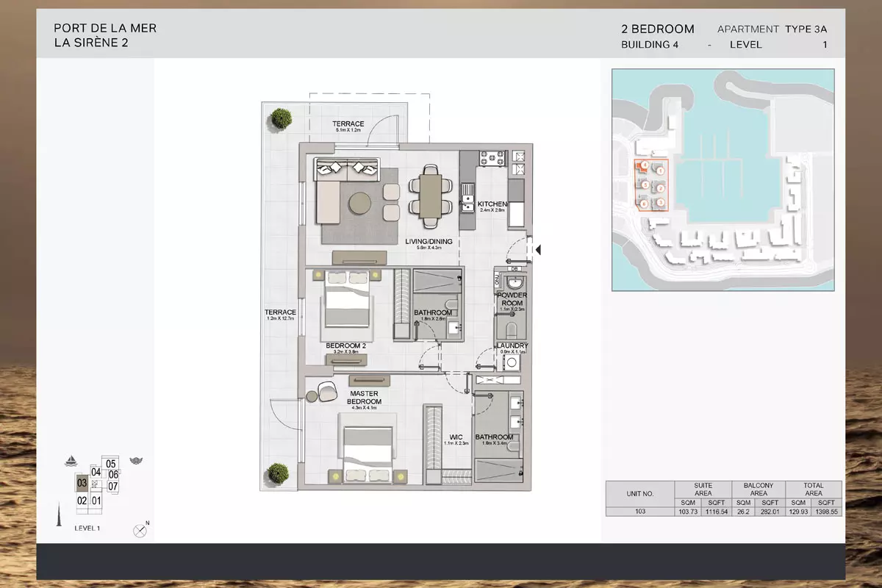The width and height of the screenshot is (882, 588).
Task: Select unit 05 in key plan
Action: coord(111,464)
